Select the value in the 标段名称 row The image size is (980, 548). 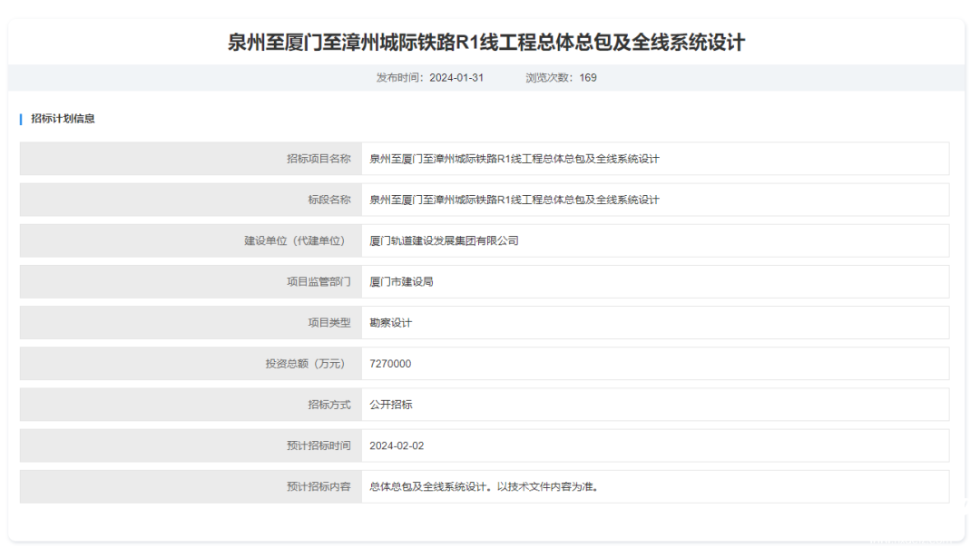pos(514,200)
